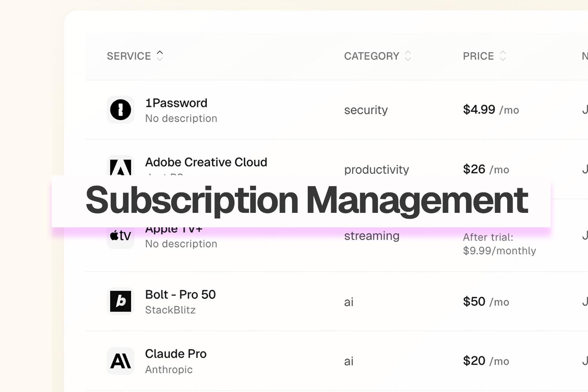Screen dimensions: 588x392
Task: Click the 1Password app icon
Action: pos(121,110)
